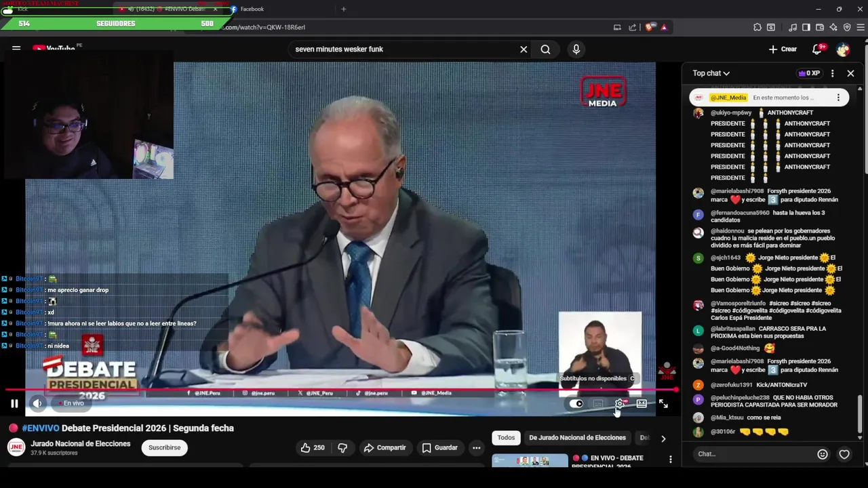
Task: Open video settings gear
Action: click(620, 403)
